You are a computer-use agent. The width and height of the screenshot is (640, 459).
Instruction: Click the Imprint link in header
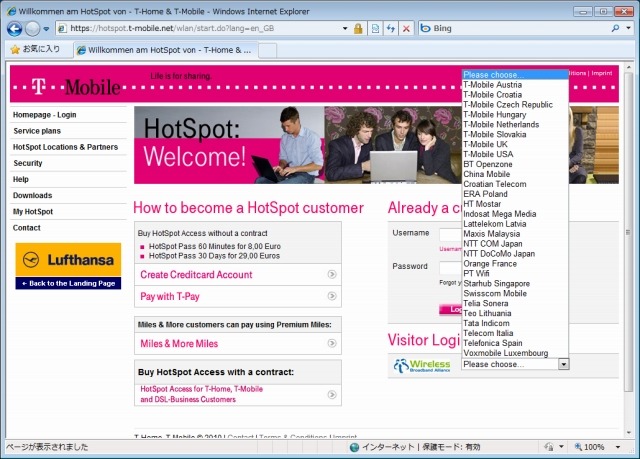click(x=602, y=73)
